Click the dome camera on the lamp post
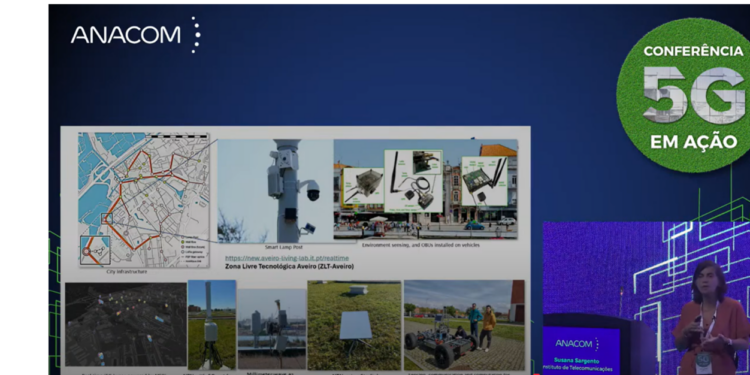Screen dimensions: 750x375 [313, 191]
